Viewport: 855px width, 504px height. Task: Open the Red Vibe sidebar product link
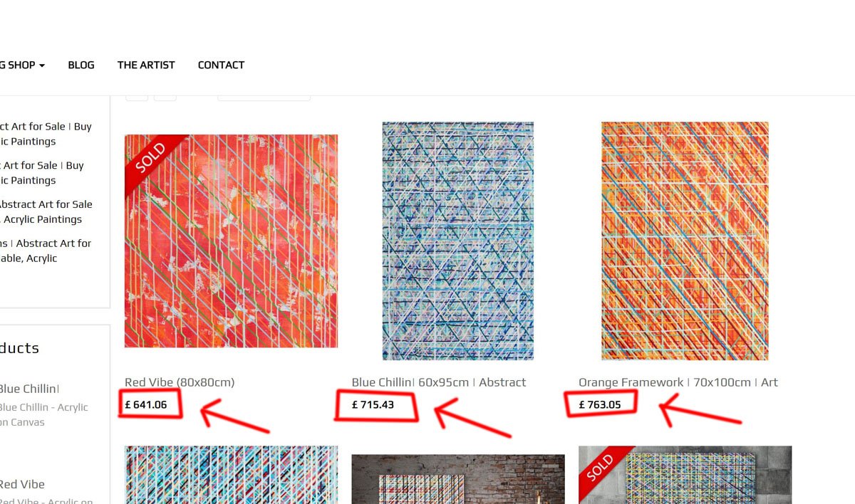click(22, 484)
